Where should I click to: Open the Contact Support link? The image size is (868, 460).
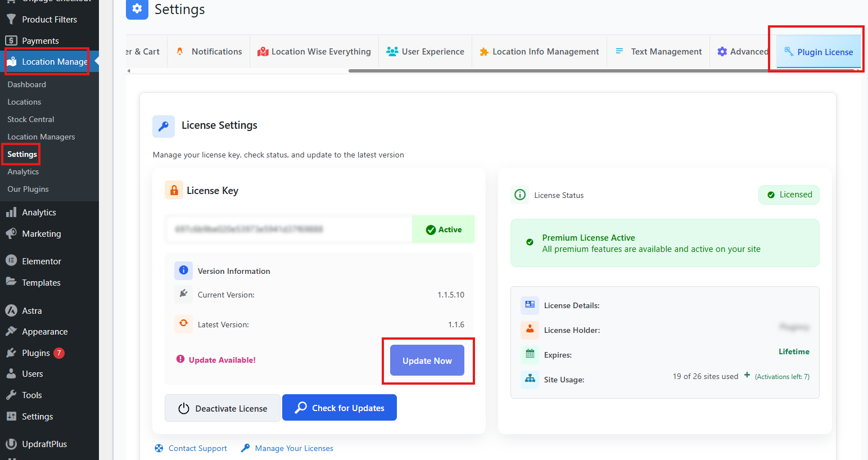tap(197, 448)
